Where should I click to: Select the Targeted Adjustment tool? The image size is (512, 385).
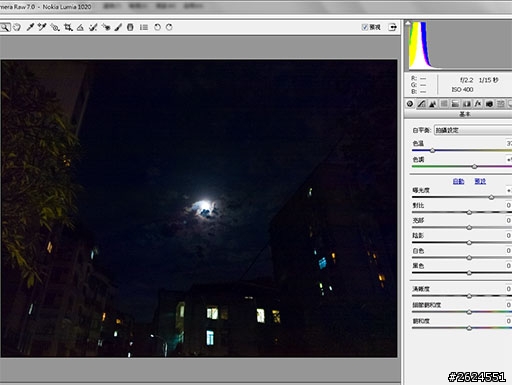[x=55, y=27]
